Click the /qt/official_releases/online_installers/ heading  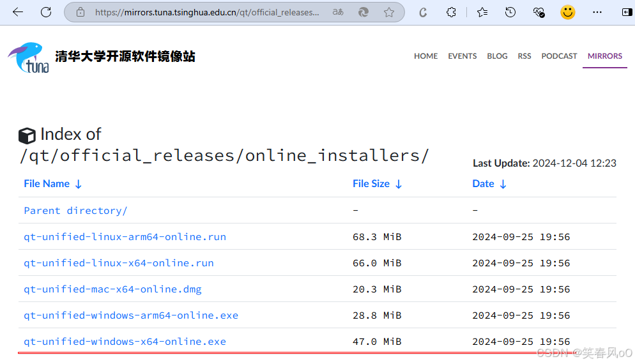[x=224, y=156]
